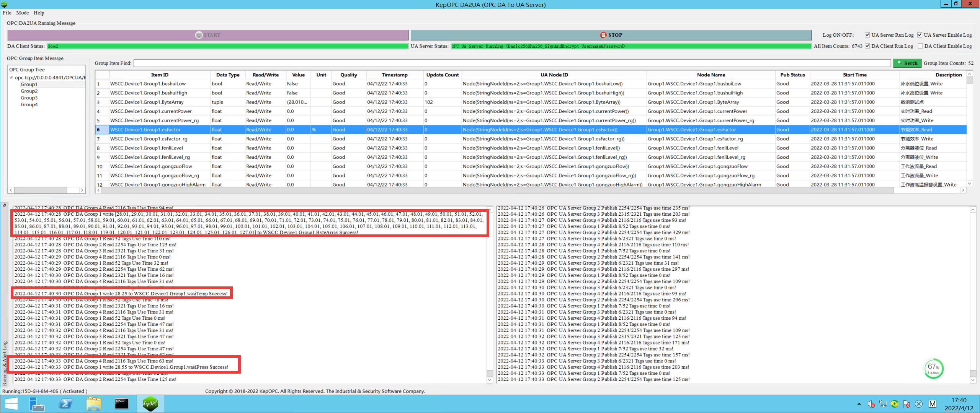Disable UA Server Enable Log checkbox
This screenshot has height=413, width=980.
point(920,35)
